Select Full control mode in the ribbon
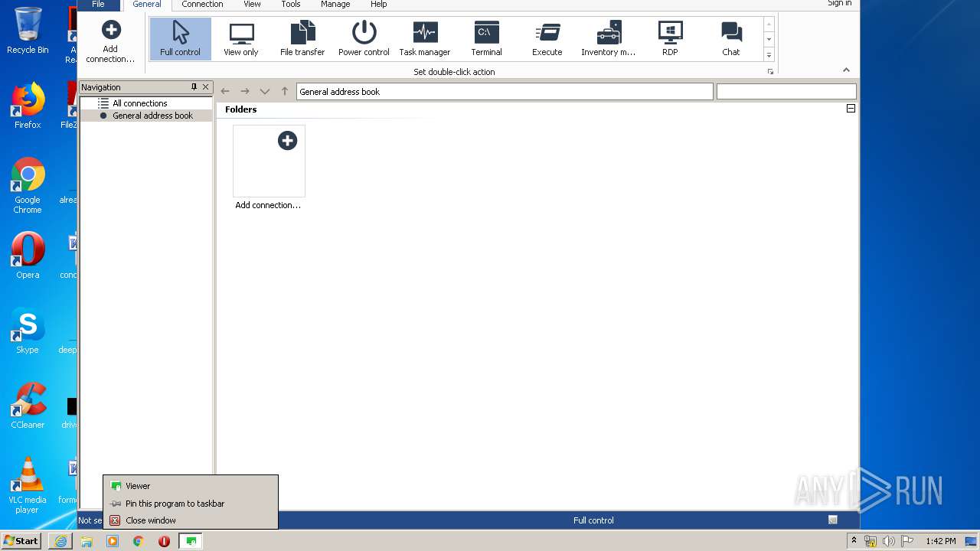Image resolution: width=980 pixels, height=551 pixels. (181, 39)
